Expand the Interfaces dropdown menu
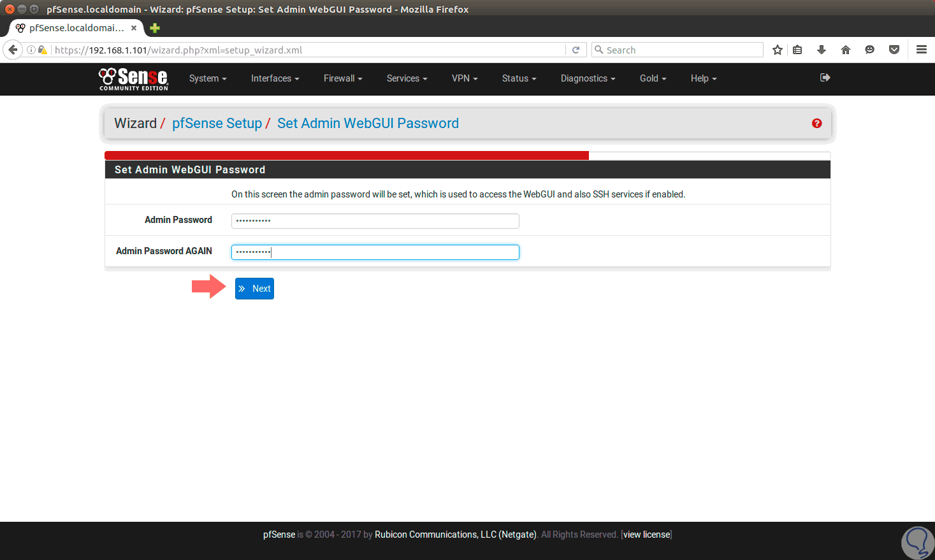The width and height of the screenshot is (935, 560). 275,78
